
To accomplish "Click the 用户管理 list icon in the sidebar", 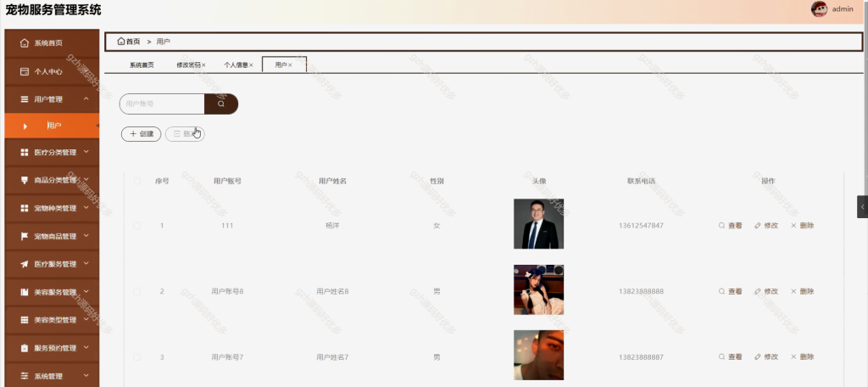I will coord(24,99).
